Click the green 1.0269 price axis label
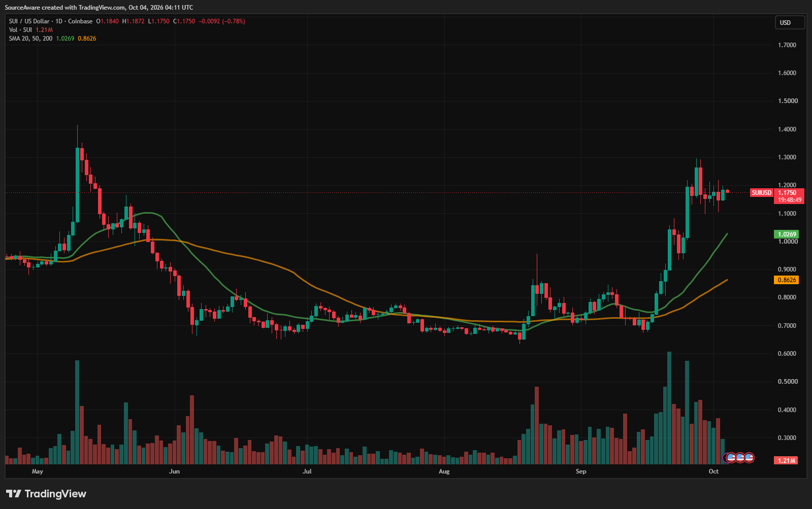Screen dimensions: 812x509 pos(787,234)
